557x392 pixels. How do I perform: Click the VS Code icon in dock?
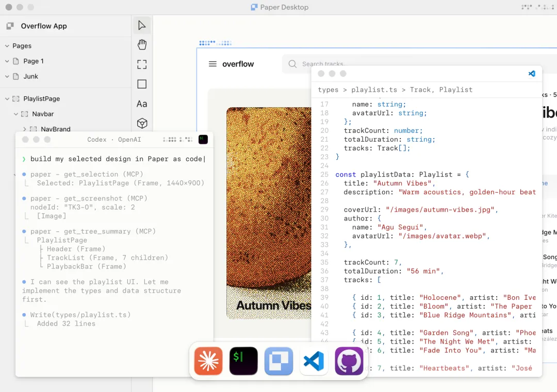click(x=314, y=361)
